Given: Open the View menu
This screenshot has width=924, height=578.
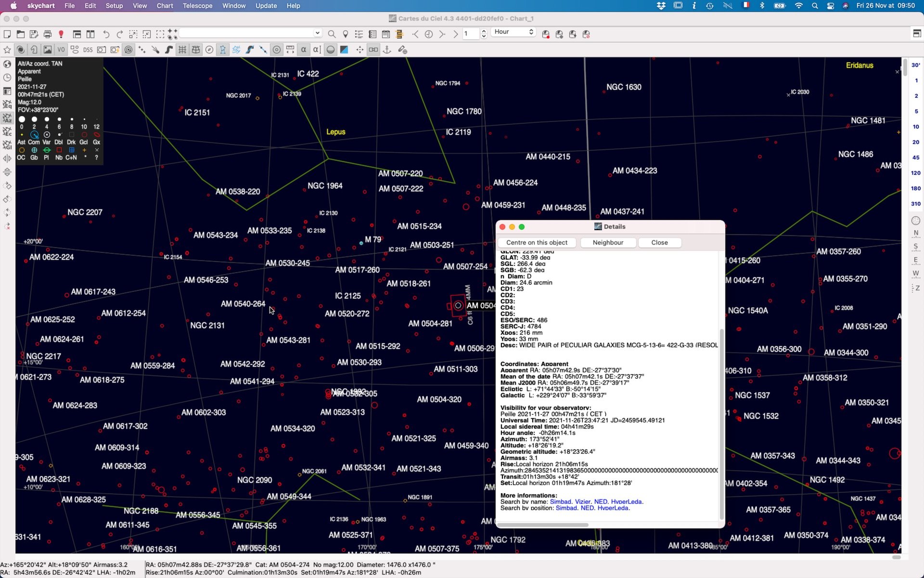Looking at the screenshot, I should (140, 6).
